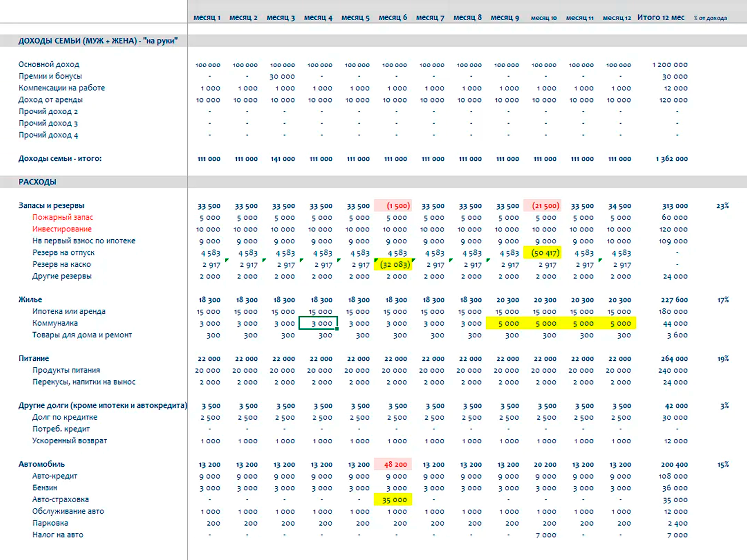Click the 'Долг по кредитке' label

(65, 417)
